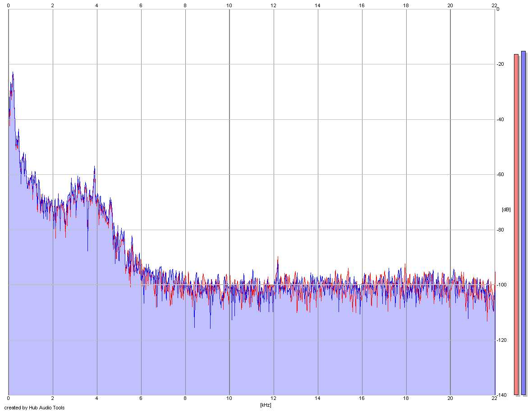Click the 10 kHz label on top axis
532x413 pixels.
click(x=229, y=5)
